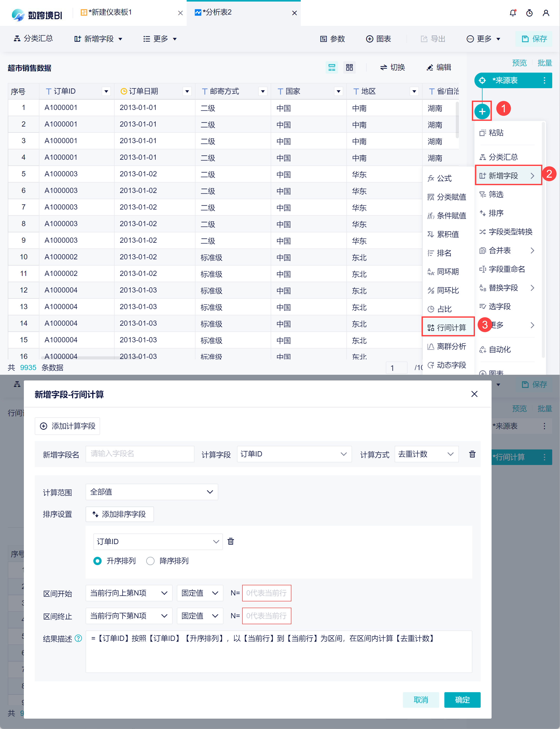Screen dimensions: 560x729
Task: Choose 行间计算 from the submenu
Action: tap(448, 328)
